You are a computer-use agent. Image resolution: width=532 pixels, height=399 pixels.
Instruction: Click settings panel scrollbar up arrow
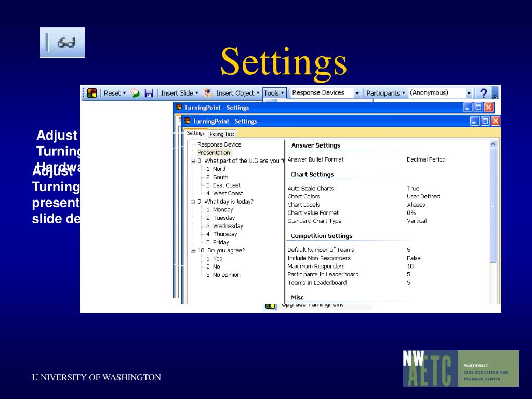click(493, 144)
